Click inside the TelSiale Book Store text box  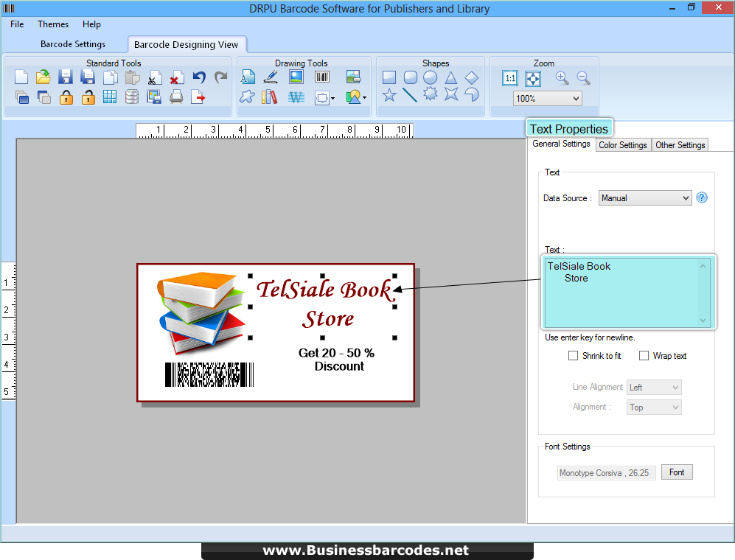[x=627, y=291]
